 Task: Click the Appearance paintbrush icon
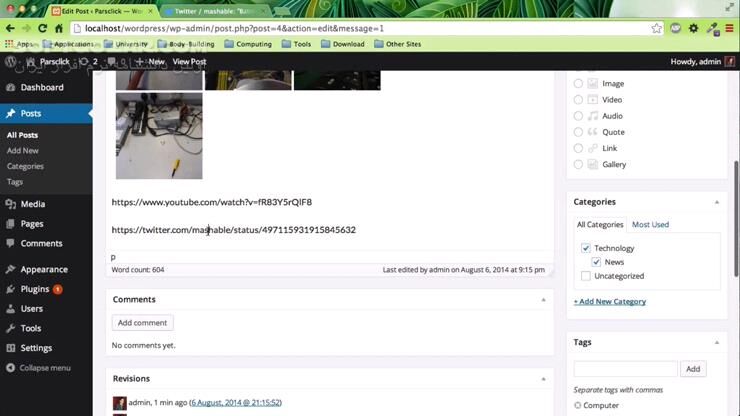click(x=10, y=269)
